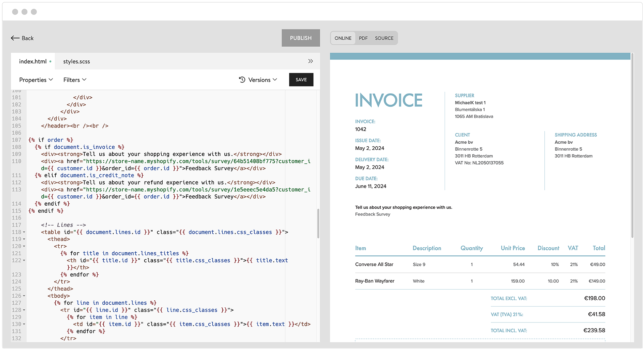Open the Properties dropdown
The width and height of the screenshot is (644, 350).
click(x=36, y=80)
